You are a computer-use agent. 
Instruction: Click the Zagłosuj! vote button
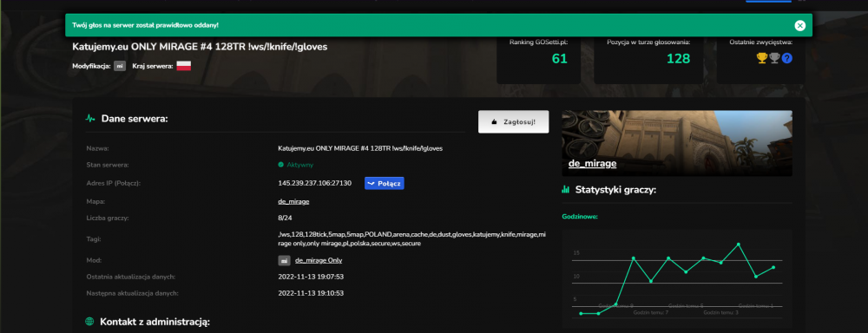tap(513, 121)
